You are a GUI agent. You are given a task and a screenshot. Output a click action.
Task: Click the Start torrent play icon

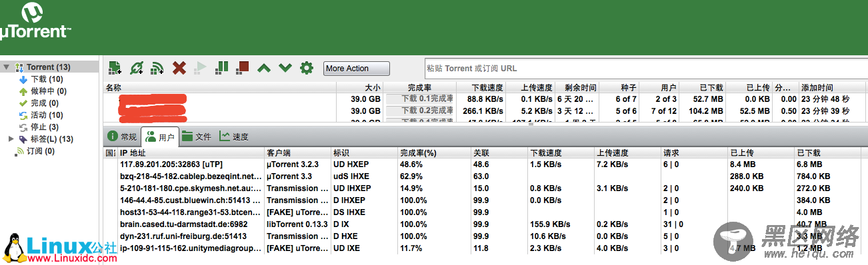pyautogui.click(x=199, y=68)
